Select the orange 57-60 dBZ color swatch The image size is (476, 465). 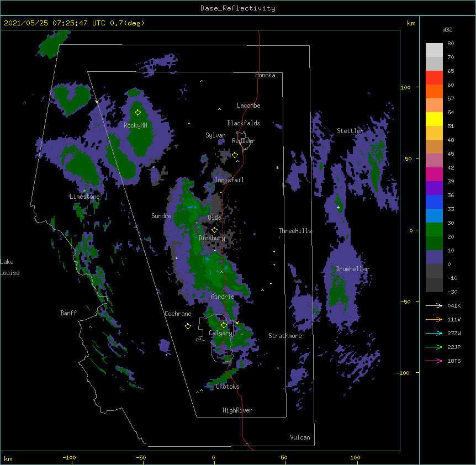point(434,91)
